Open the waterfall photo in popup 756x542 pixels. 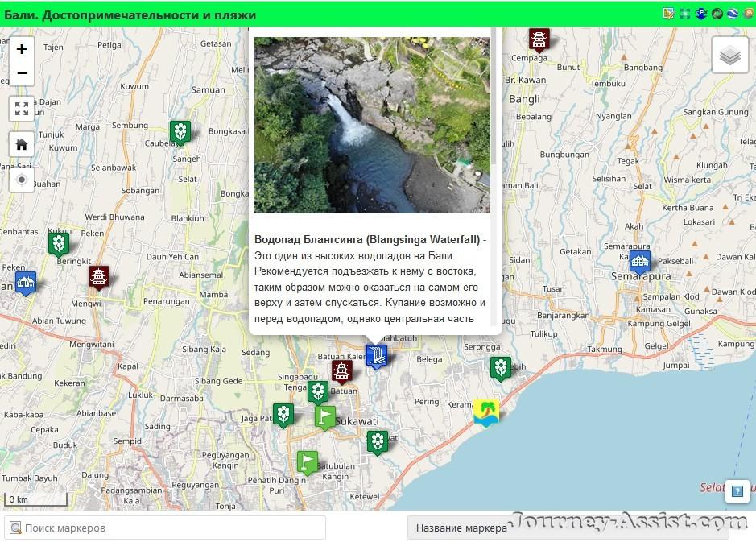click(x=372, y=125)
